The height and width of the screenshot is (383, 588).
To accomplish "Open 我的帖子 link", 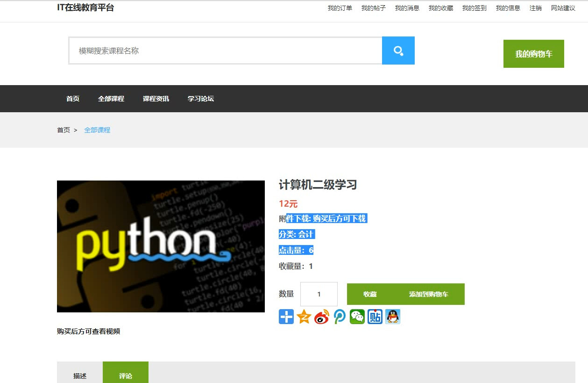I will (x=374, y=8).
